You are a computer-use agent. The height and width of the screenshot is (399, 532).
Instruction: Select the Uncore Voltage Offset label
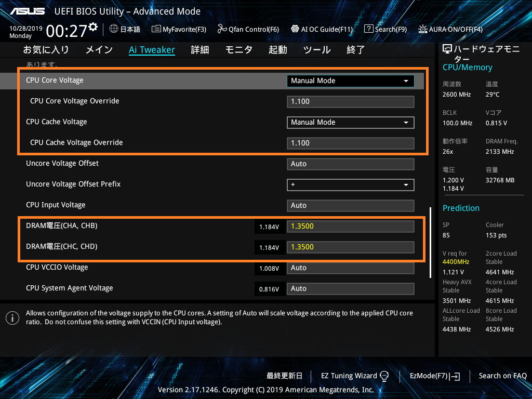point(62,163)
